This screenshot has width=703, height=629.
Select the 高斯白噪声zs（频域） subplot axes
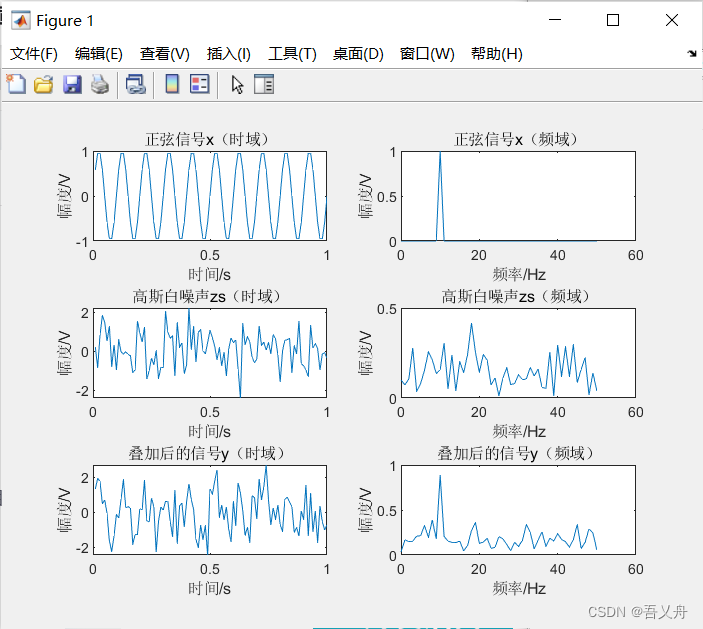click(x=518, y=353)
